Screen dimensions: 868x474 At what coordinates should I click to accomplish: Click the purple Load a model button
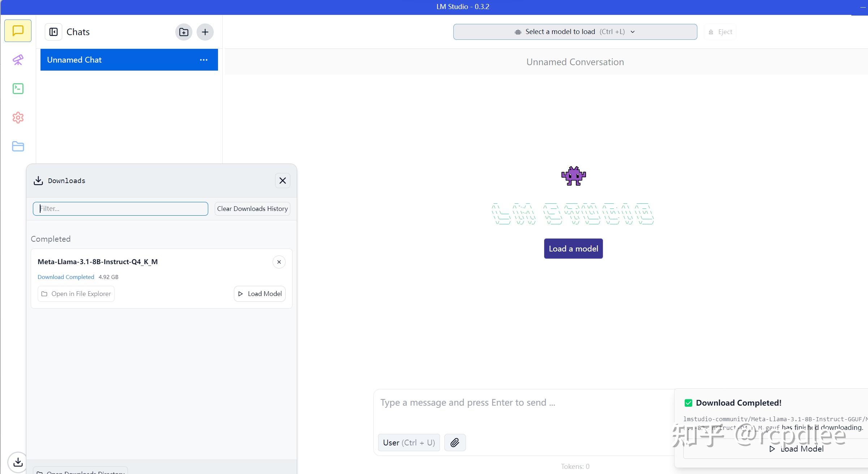(573, 249)
